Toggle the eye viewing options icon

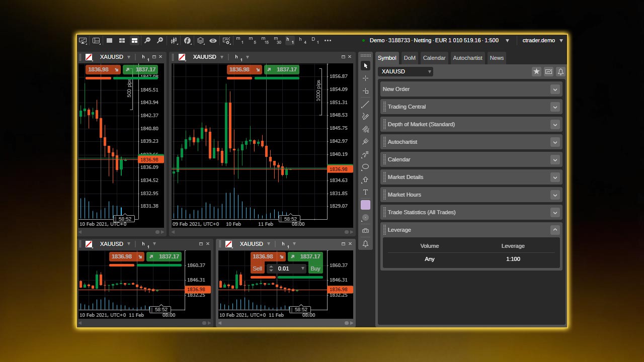click(x=213, y=41)
